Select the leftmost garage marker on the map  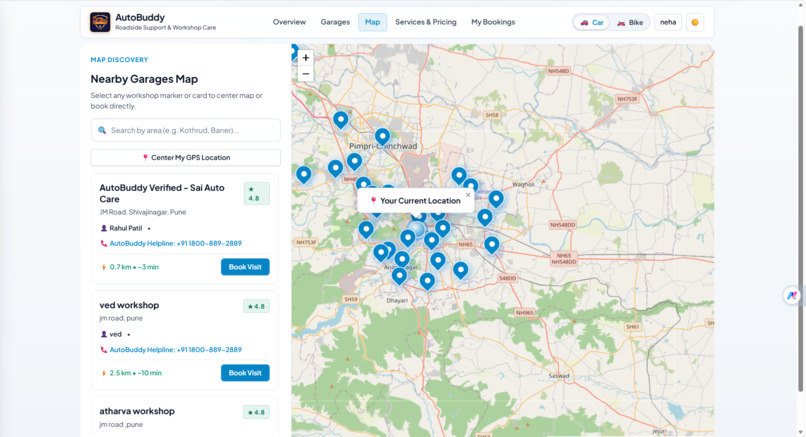(304, 175)
